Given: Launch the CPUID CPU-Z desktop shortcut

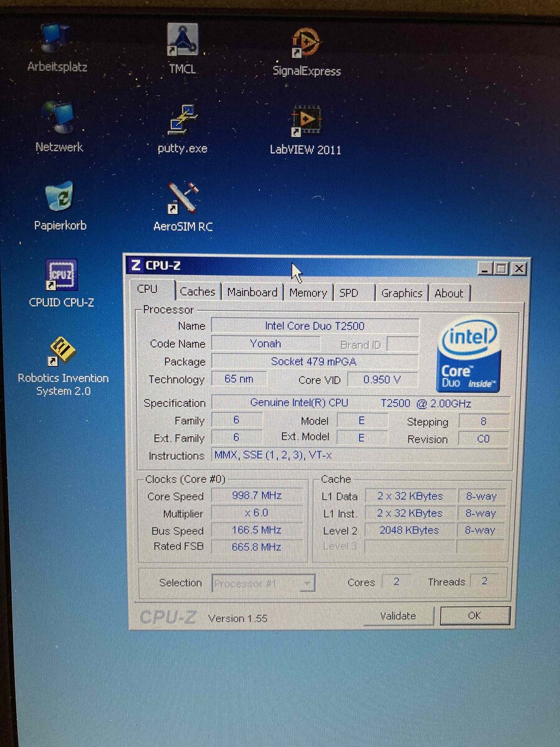Looking at the screenshot, I should click(62, 284).
